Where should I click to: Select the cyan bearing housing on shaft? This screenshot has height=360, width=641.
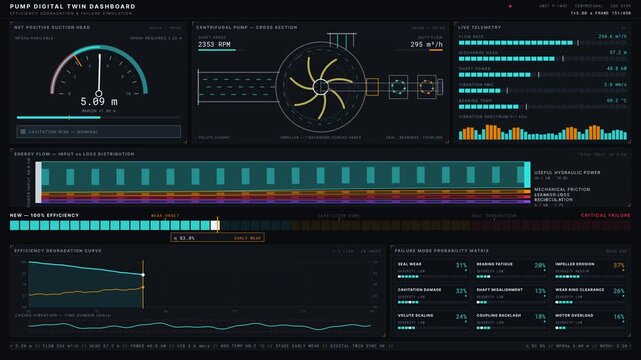point(398,87)
